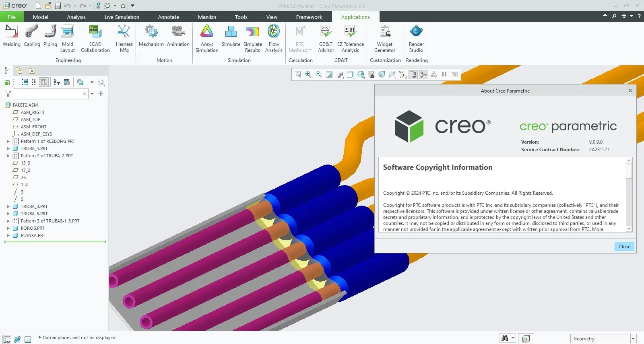Expand Pattern 3 of TRUBA8-1_5.PRT node

click(x=8, y=221)
